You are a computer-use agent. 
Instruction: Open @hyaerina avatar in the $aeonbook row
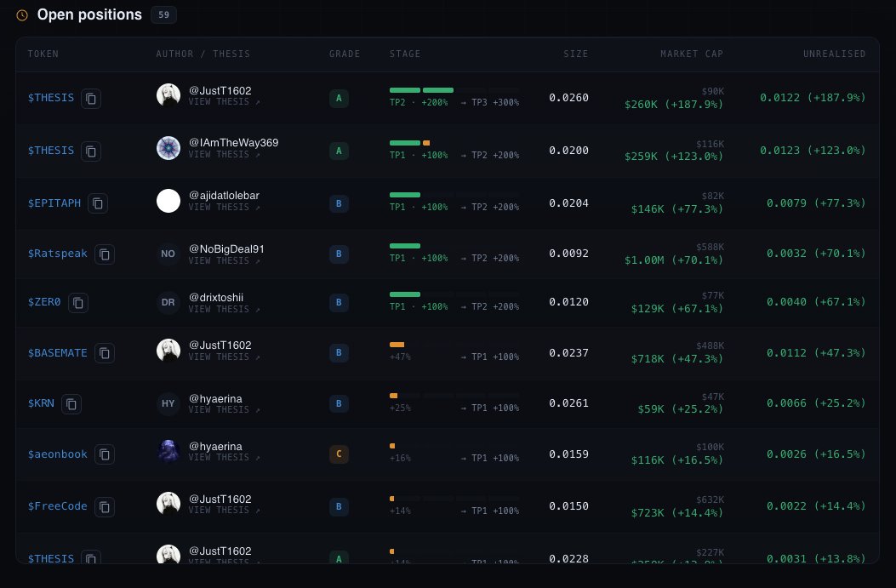click(168, 451)
